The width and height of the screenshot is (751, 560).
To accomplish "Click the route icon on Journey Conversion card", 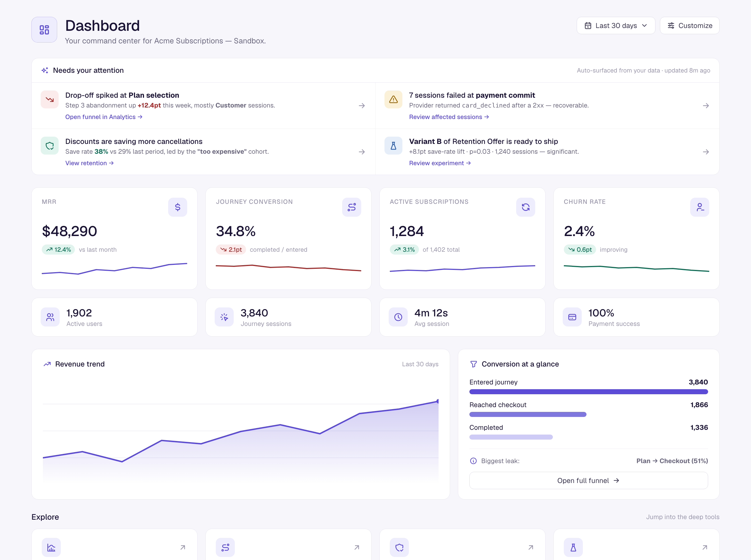I will [351, 207].
